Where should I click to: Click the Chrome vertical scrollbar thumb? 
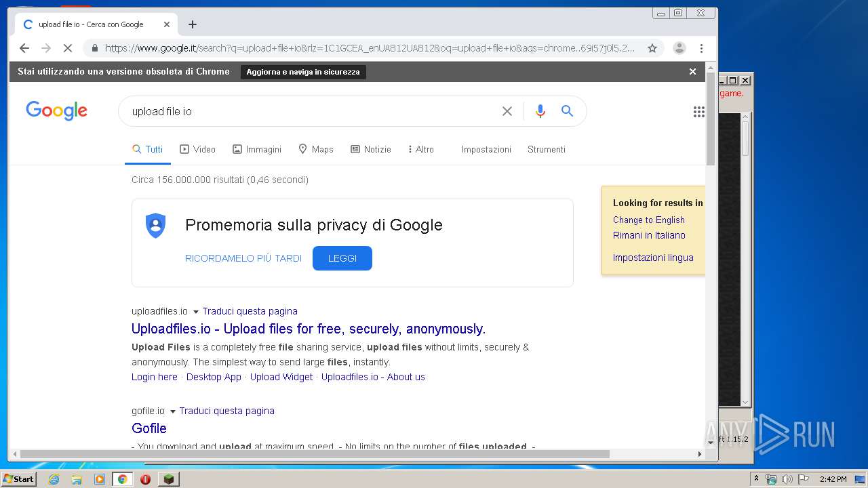pyautogui.click(x=711, y=119)
